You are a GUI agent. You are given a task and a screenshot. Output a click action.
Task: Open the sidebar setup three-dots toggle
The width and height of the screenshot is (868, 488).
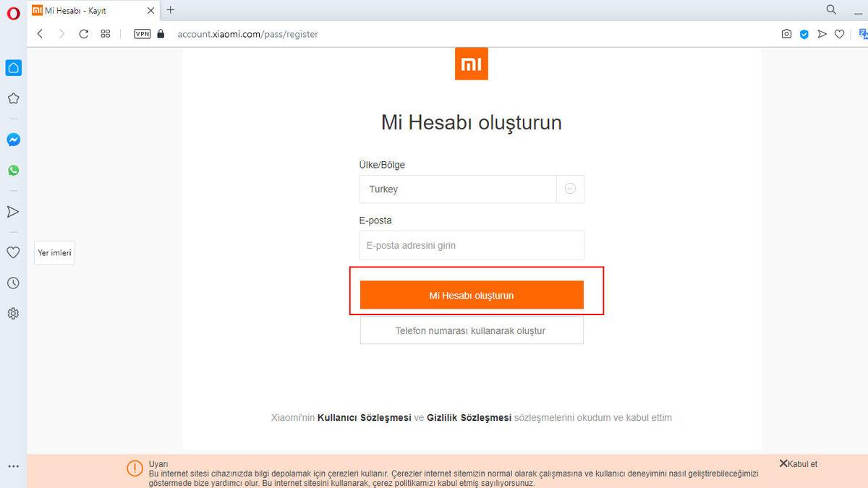(x=13, y=466)
